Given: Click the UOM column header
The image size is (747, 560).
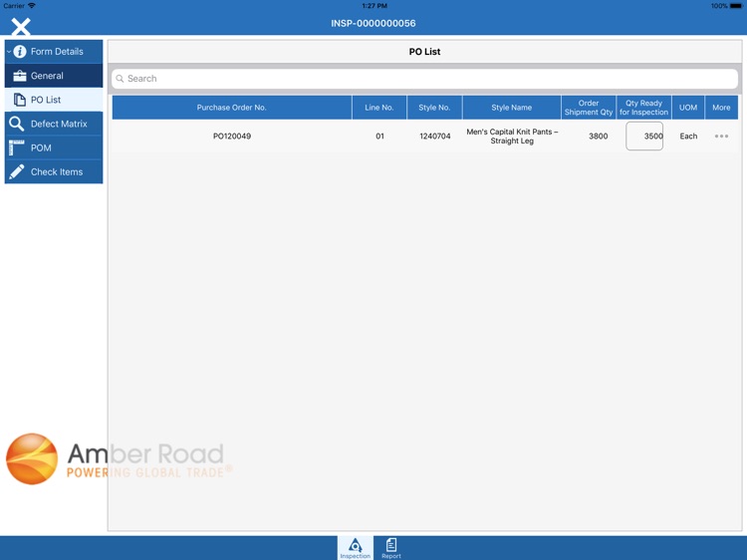Looking at the screenshot, I should (x=688, y=108).
